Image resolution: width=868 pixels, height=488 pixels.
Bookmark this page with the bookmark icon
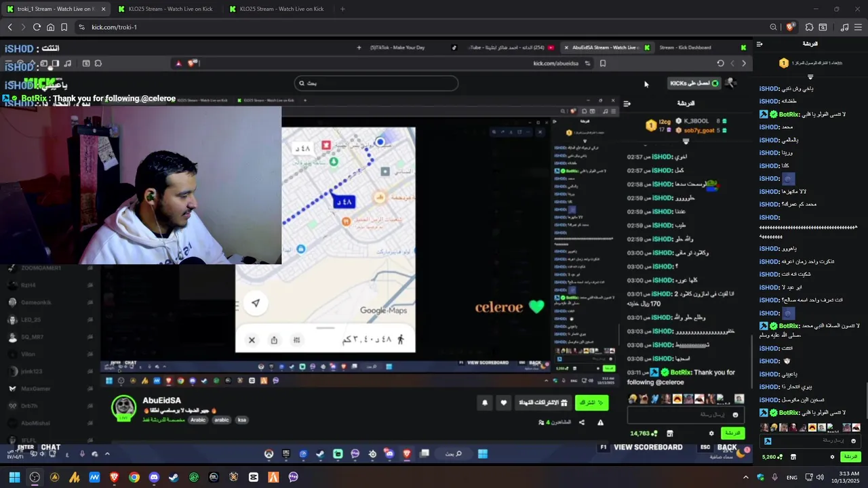64,27
